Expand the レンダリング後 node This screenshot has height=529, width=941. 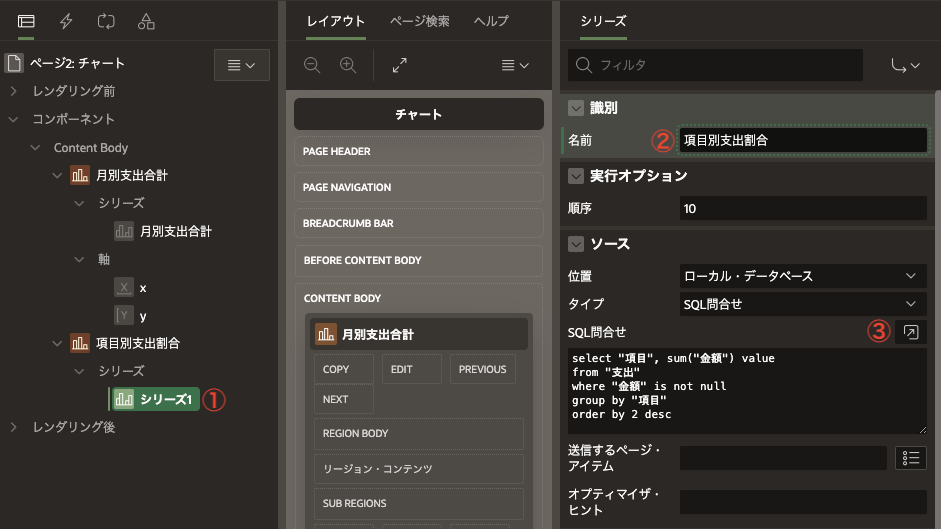[14, 427]
